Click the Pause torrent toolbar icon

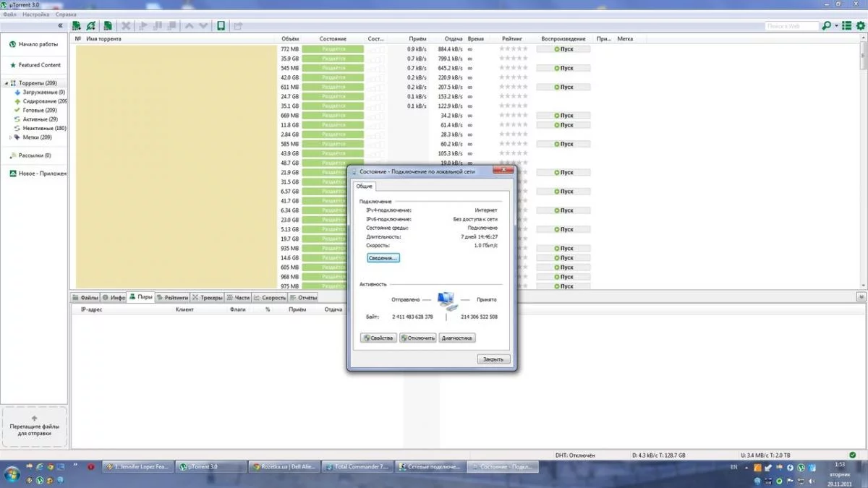[157, 26]
